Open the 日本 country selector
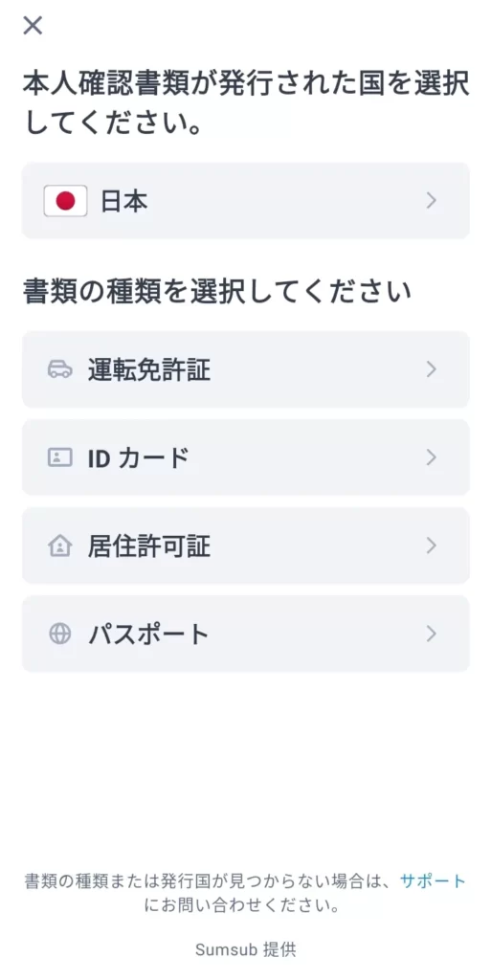This screenshot has height=980, width=491. pyautogui.click(x=245, y=201)
